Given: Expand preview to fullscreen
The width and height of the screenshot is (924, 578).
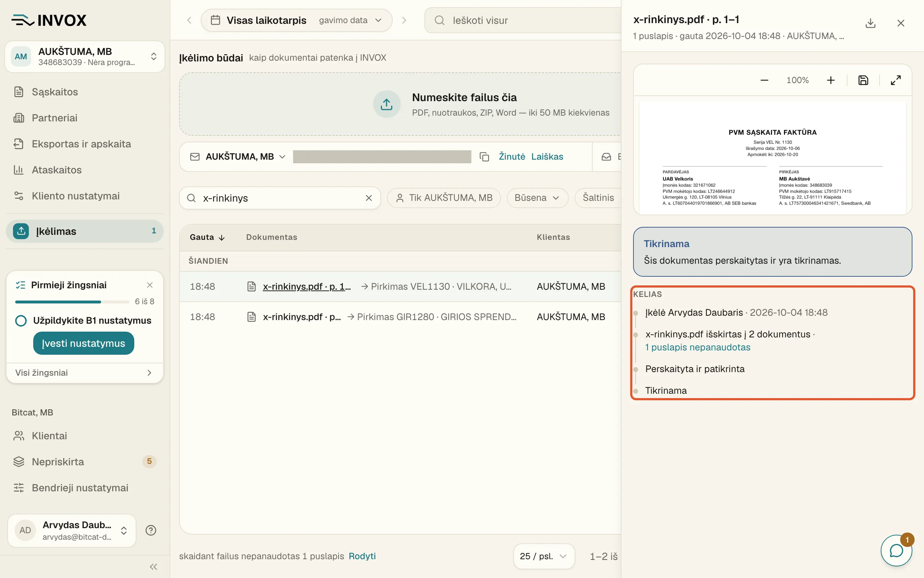Looking at the screenshot, I should 896,80.
